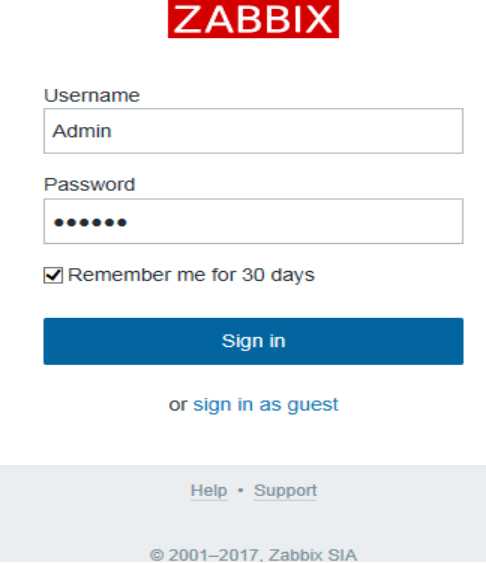Open the Help link in footer
486x563 pixels.
click(x=209, y=490)
